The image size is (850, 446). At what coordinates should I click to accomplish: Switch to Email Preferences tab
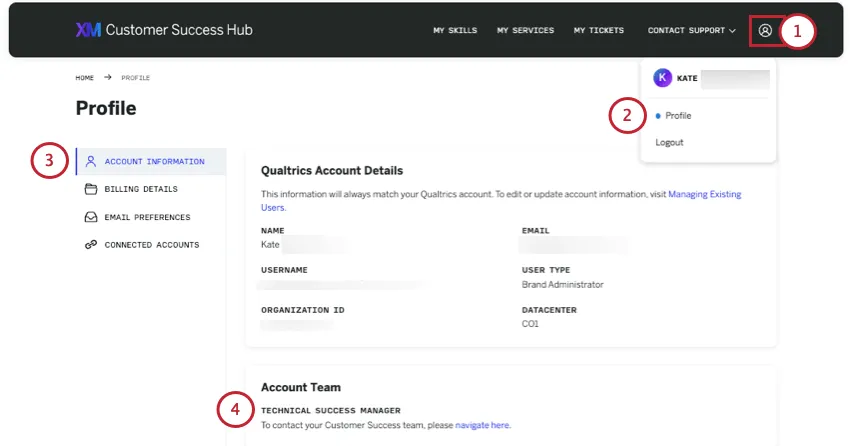147,217
